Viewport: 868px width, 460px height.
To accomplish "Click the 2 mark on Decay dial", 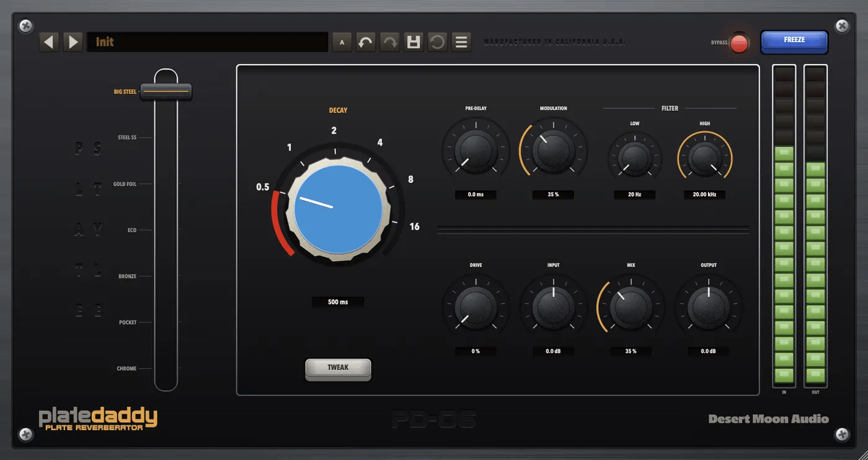I will click(x=334, y=130).
